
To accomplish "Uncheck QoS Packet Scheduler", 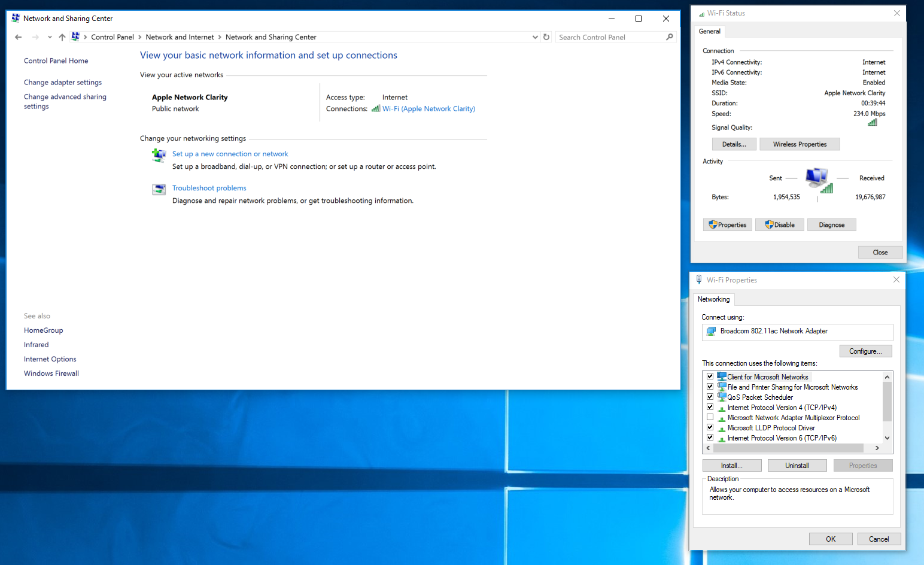I will click(710, 397).
